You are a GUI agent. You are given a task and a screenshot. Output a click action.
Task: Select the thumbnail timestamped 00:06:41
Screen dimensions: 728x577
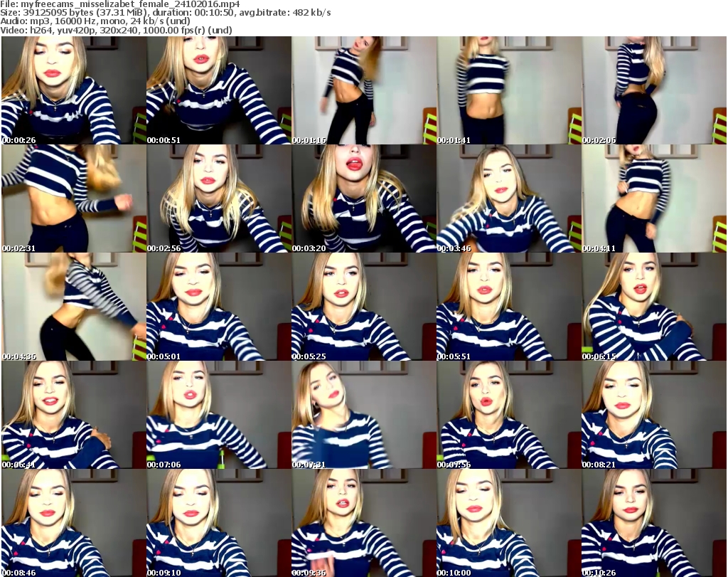73,415
